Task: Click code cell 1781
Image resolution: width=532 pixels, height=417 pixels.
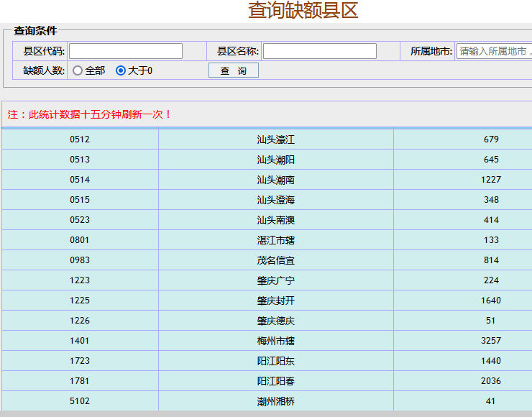Action: click(80, 381)
